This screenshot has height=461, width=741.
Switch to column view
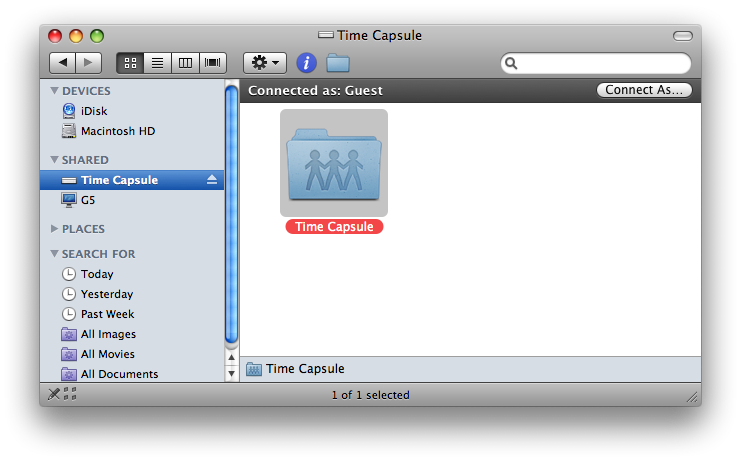(x=185, y=63)
